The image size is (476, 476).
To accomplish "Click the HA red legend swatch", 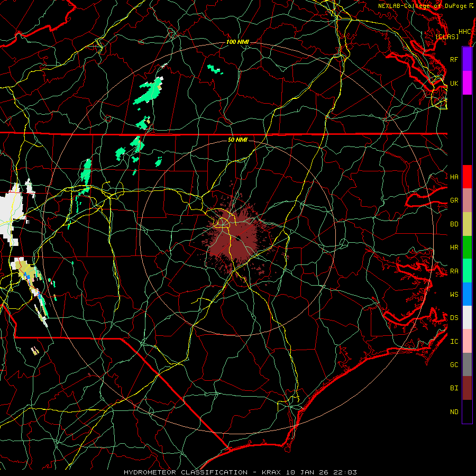I will (467, 177).
